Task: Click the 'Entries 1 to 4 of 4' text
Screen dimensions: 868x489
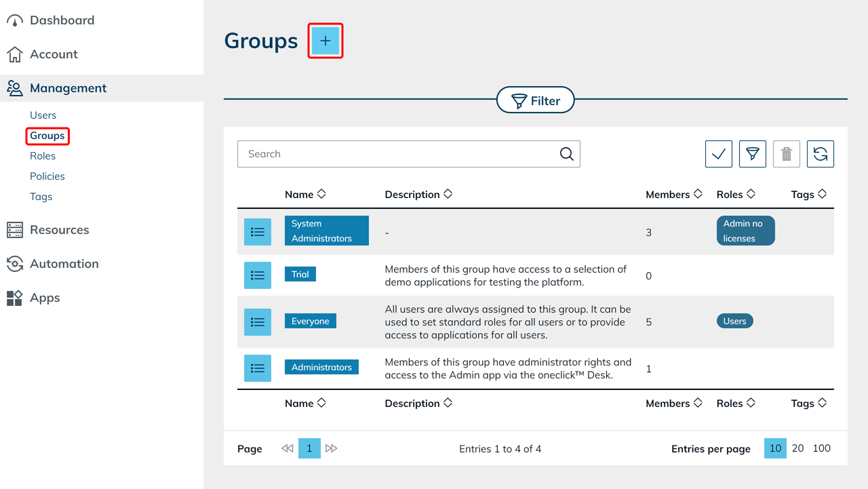Action: pos(500,449)
